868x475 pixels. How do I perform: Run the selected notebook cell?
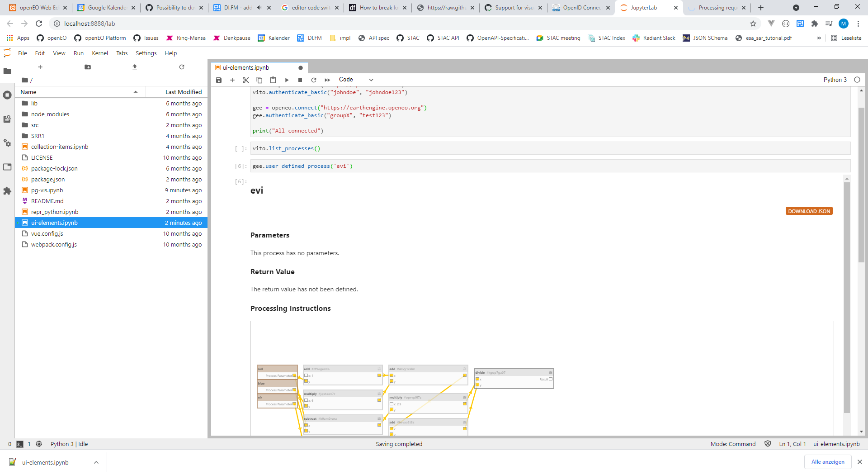(x=287, y=80)
